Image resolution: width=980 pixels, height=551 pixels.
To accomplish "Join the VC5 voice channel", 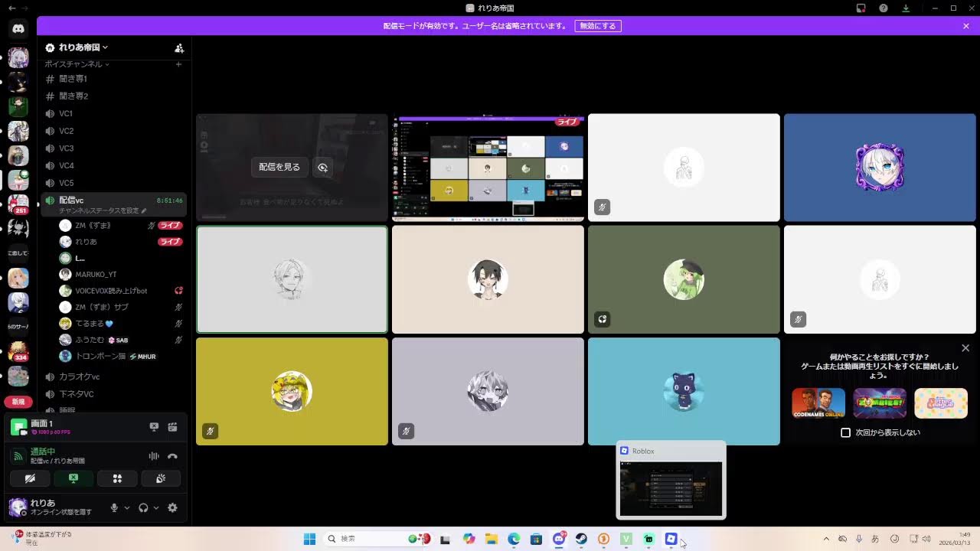I will 113,183.
